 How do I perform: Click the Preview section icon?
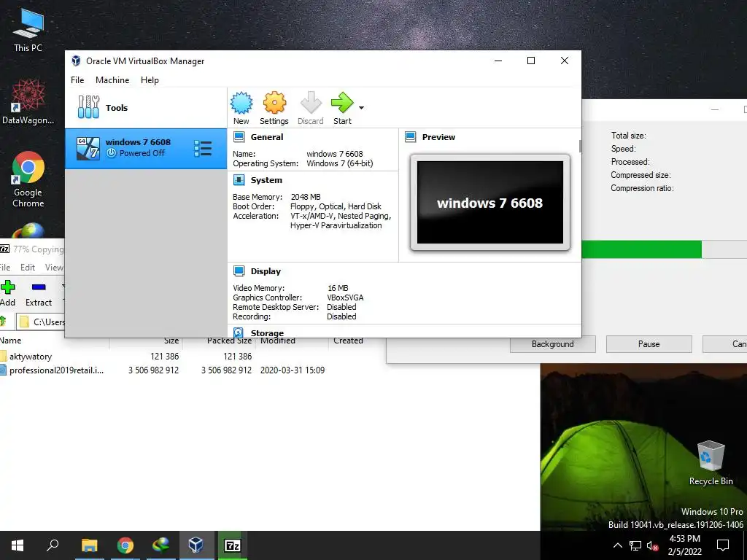point(410,137)
